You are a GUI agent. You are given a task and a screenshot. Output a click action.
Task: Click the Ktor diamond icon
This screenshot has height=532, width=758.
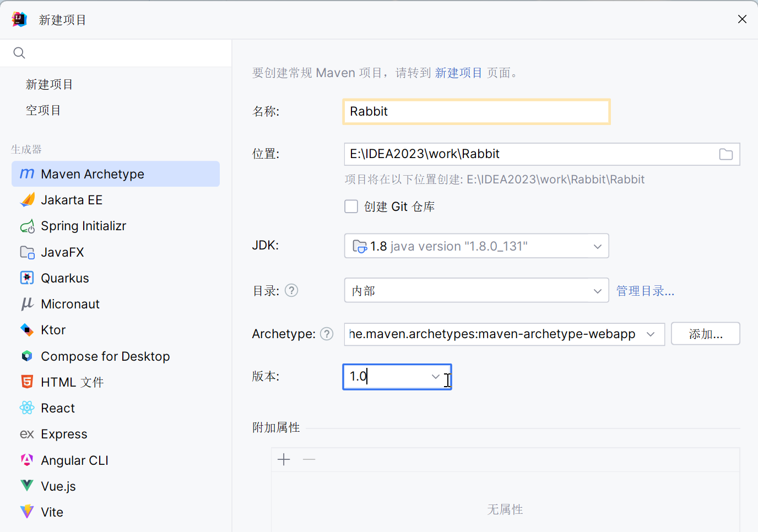(x=27, y=330)
